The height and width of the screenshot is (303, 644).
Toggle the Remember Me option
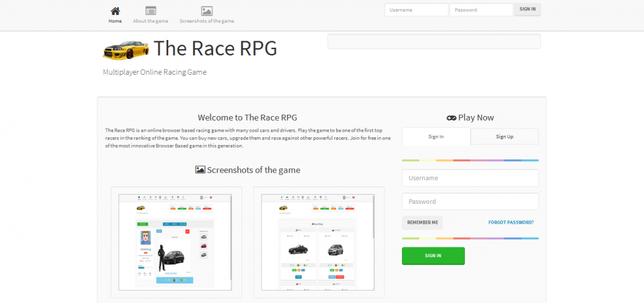coord(422,222)
